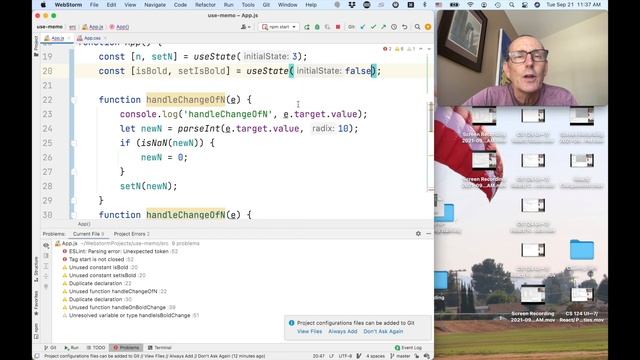640x360 pixels.
Task: Open Problems panel settings gear
Action: coord(418,234)
